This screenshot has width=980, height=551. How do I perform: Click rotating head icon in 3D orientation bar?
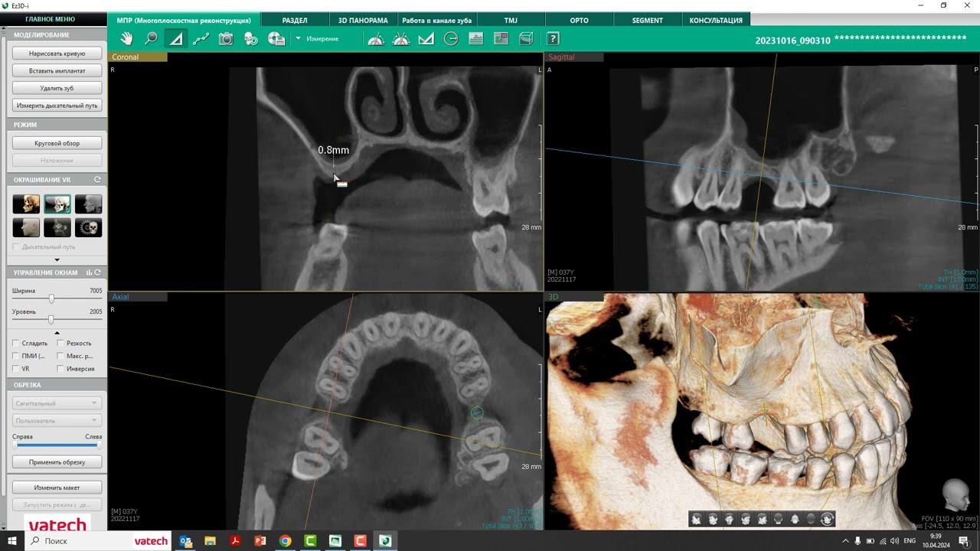827,520
